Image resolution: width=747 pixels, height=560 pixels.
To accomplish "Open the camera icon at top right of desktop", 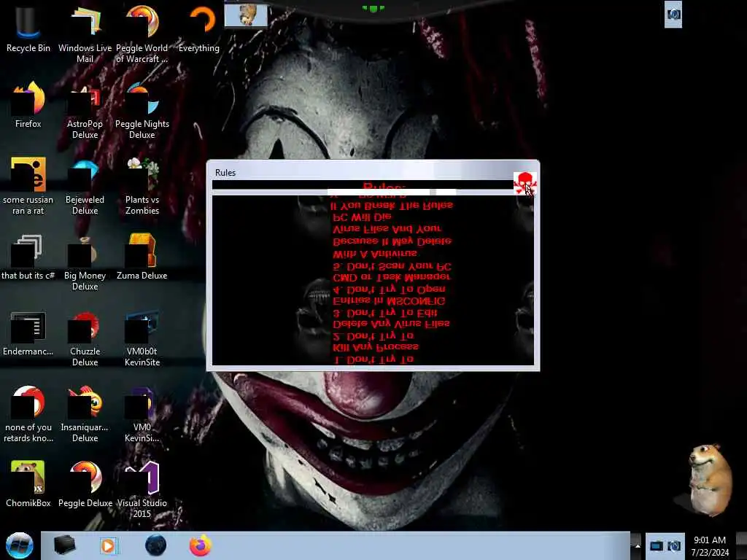I will [x=673, y=15].
